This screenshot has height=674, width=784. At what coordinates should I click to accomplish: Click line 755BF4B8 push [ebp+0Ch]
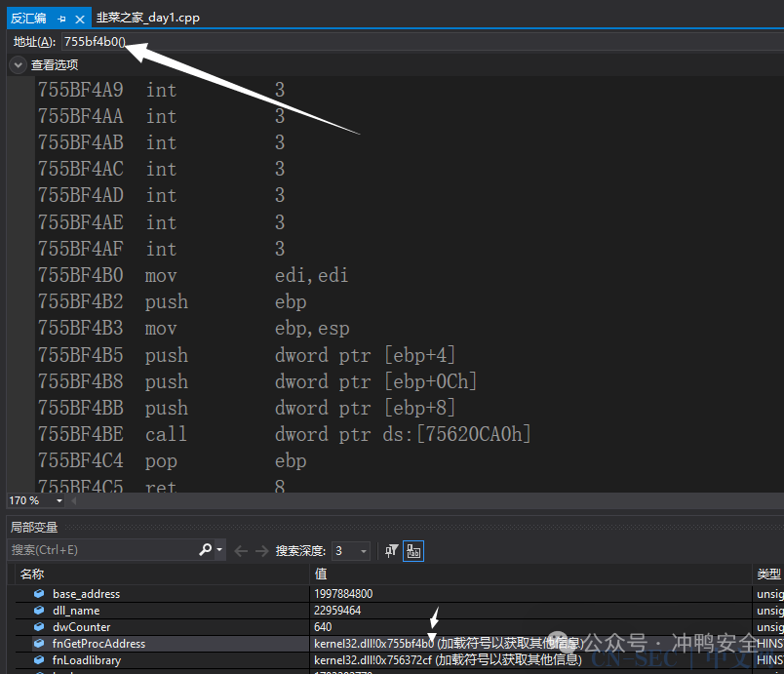[257, 382]
